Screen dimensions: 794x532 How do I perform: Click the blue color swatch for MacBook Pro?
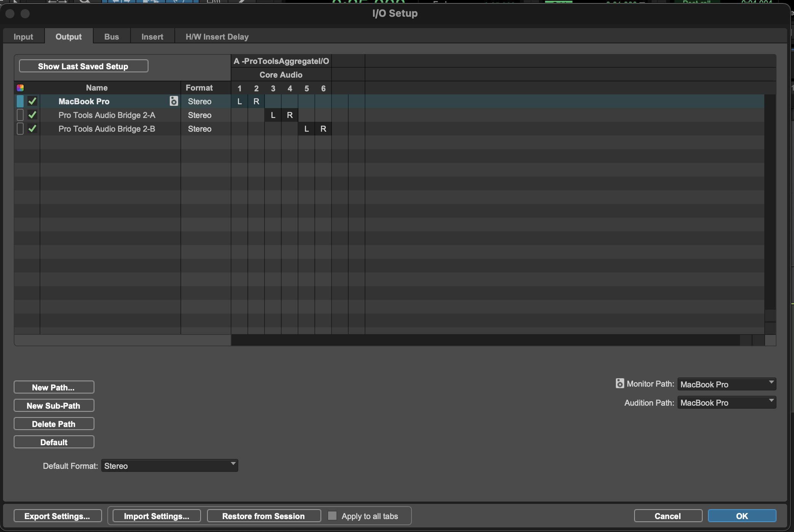(20, 101)
